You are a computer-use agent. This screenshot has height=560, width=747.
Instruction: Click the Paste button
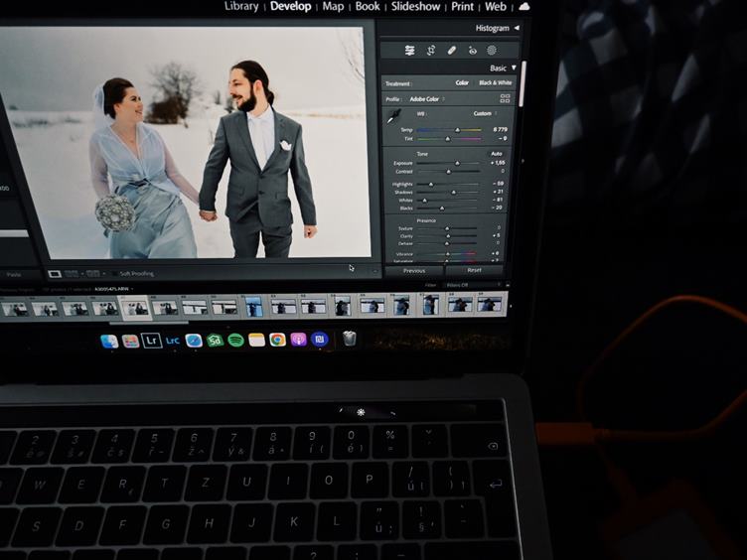point(14,274)
